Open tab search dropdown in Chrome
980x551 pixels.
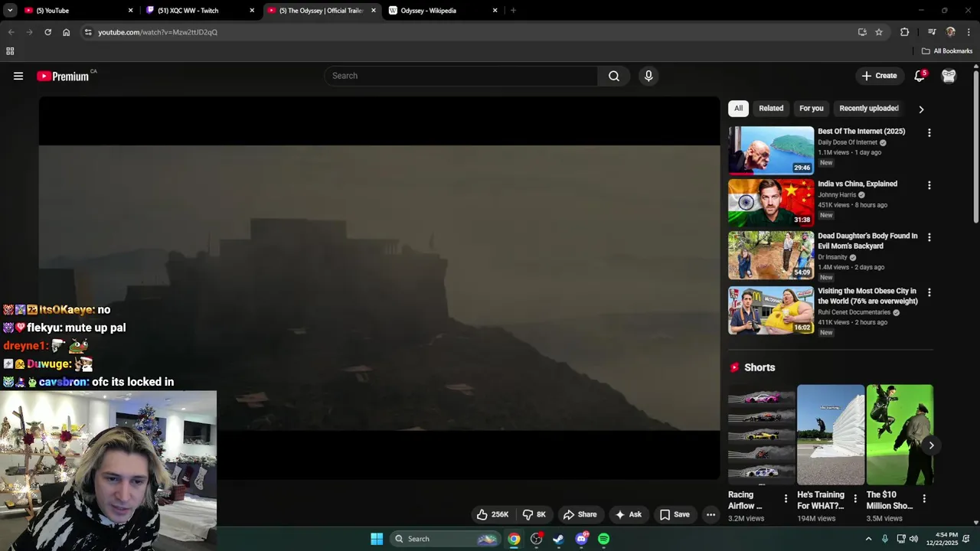[x=10, y=10]
